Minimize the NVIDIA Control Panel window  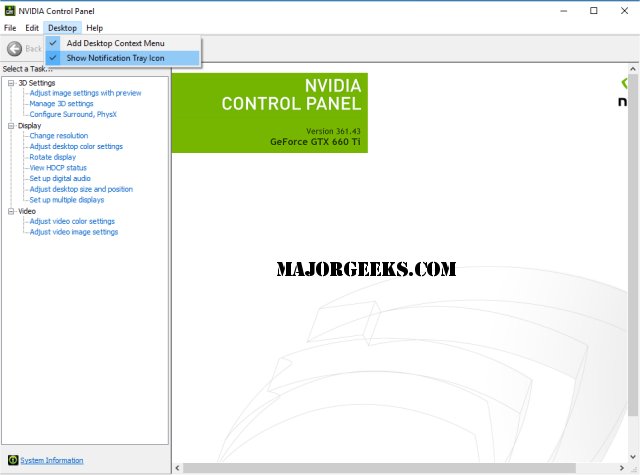[x=564, y=11]
